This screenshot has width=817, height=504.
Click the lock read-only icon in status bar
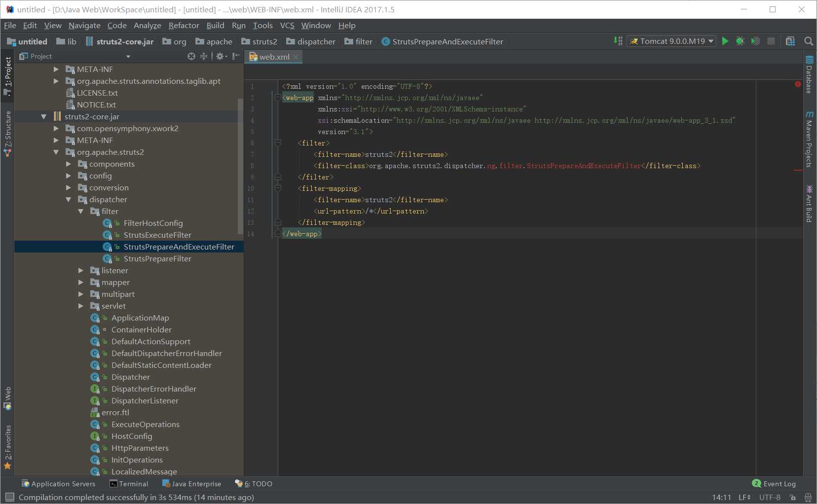(793, 498)
